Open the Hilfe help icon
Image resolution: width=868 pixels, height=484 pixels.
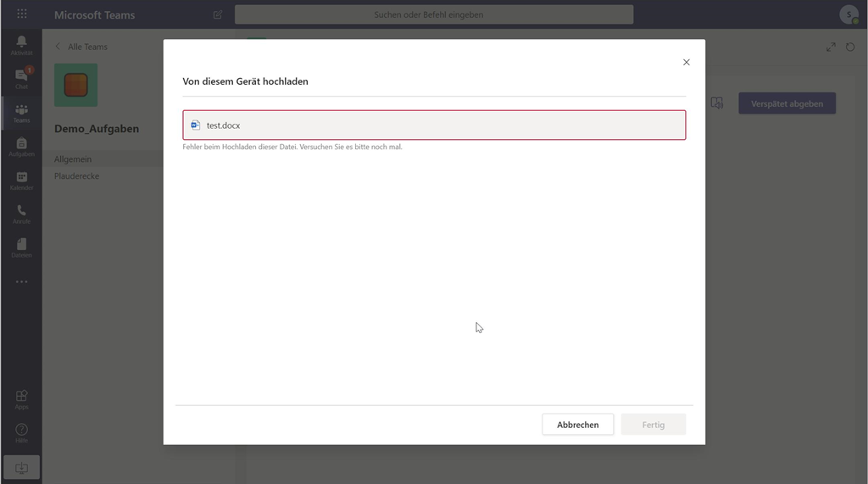point(21,432)
